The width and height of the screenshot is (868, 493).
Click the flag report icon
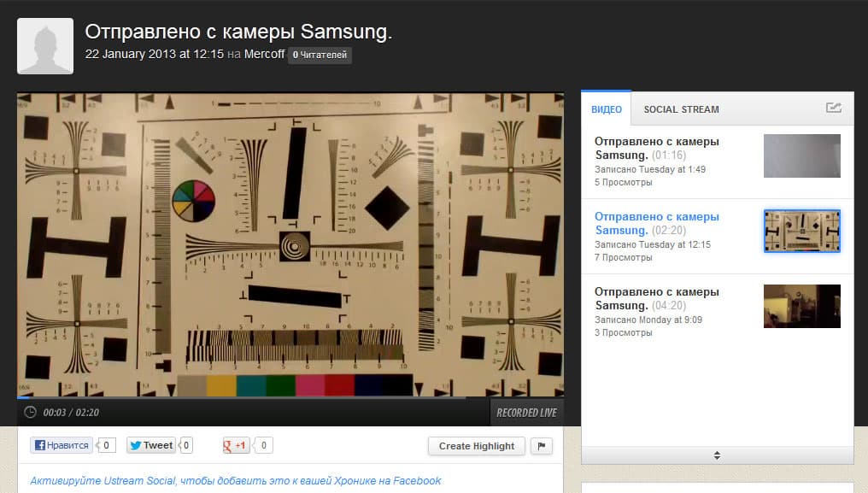(542, 446)
